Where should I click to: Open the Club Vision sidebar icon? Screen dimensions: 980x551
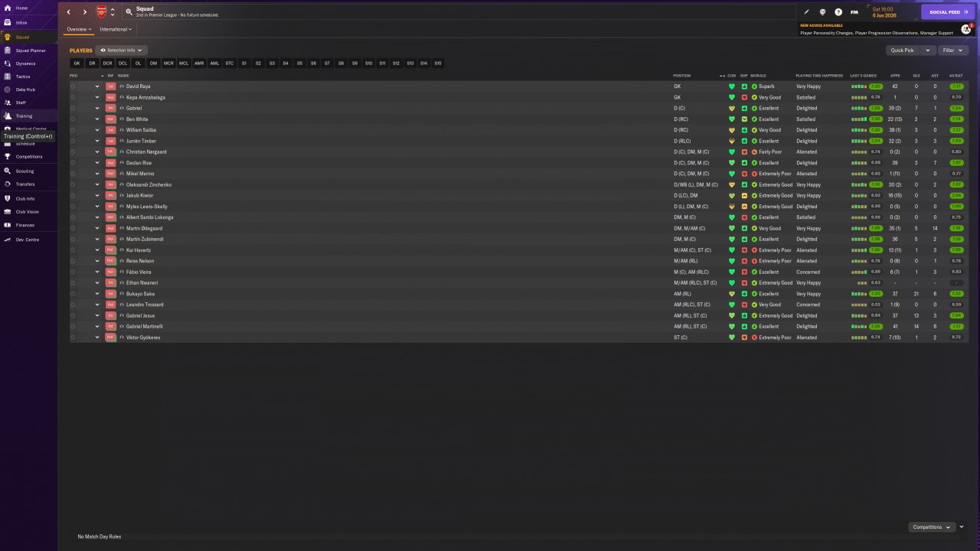tap(7, 211)
